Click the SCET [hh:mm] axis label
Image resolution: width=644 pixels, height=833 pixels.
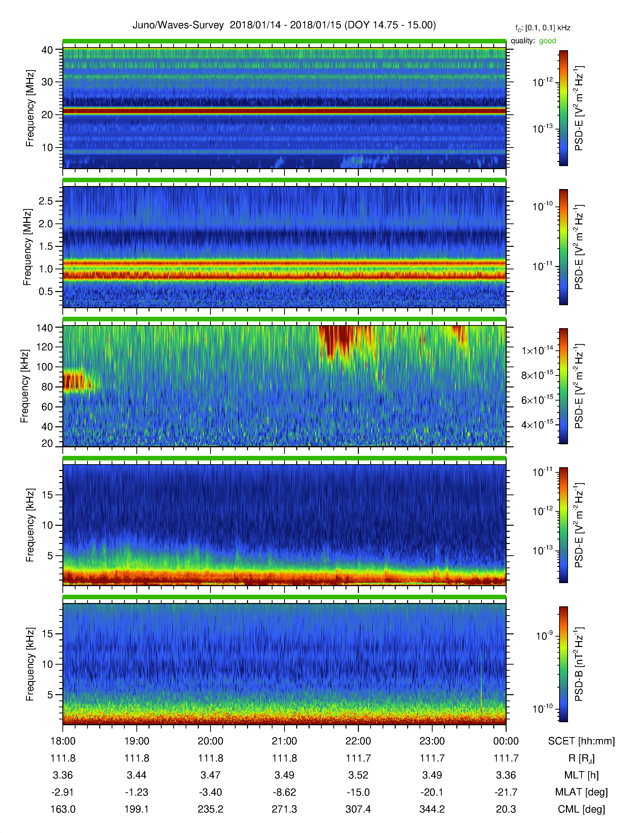click(x=581, y=741)
